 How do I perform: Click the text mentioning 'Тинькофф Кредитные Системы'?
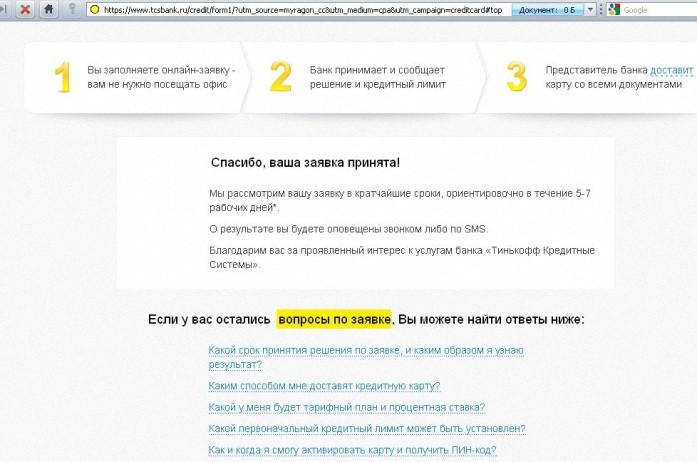point(402,257)
